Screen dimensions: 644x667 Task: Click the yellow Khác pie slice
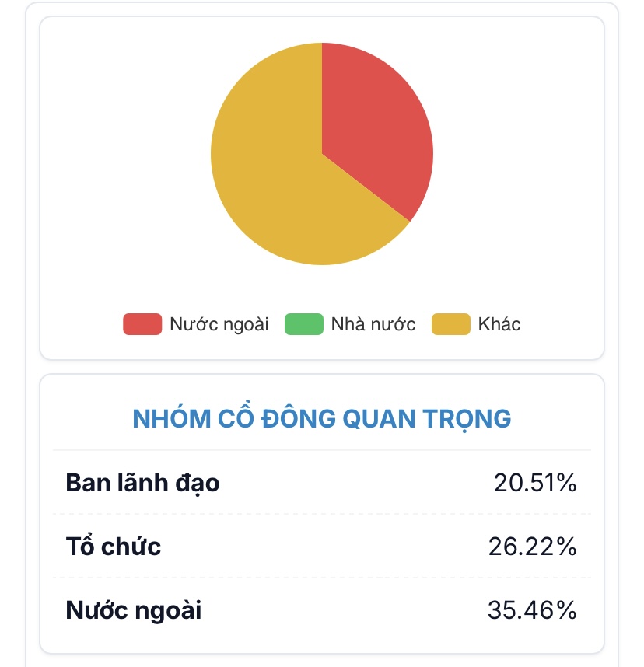point(272,179)
